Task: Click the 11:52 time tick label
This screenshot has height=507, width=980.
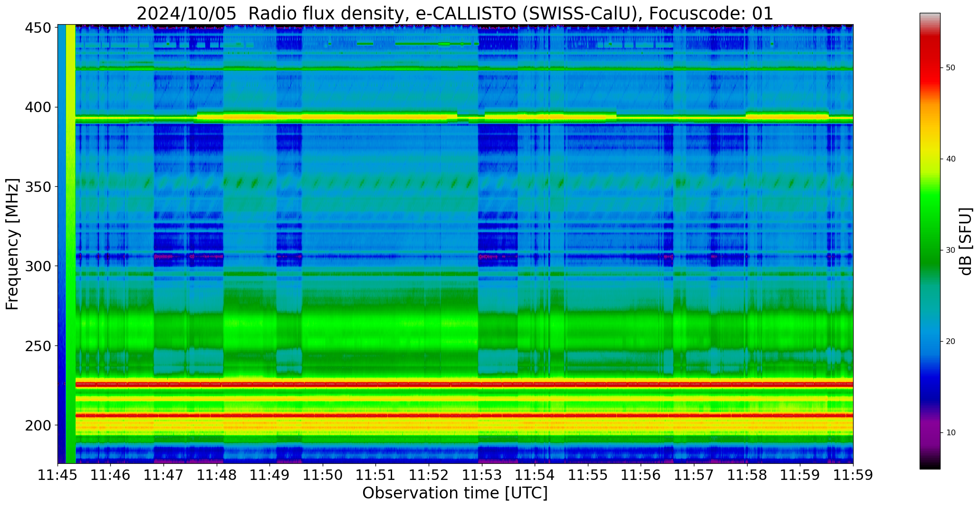Action: pyautogui.click(x=429, y=475)
